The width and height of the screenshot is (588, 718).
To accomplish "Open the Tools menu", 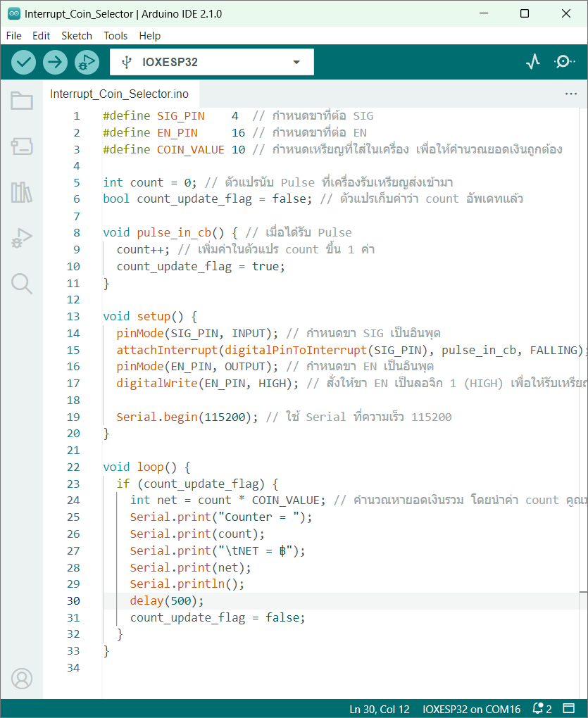I will tap(115, 36).
